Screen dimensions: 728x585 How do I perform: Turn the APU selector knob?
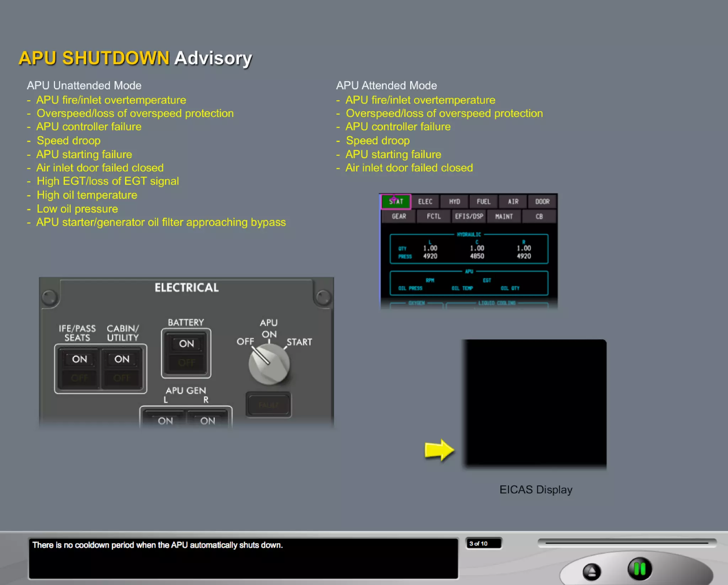(x=269, y=364)
